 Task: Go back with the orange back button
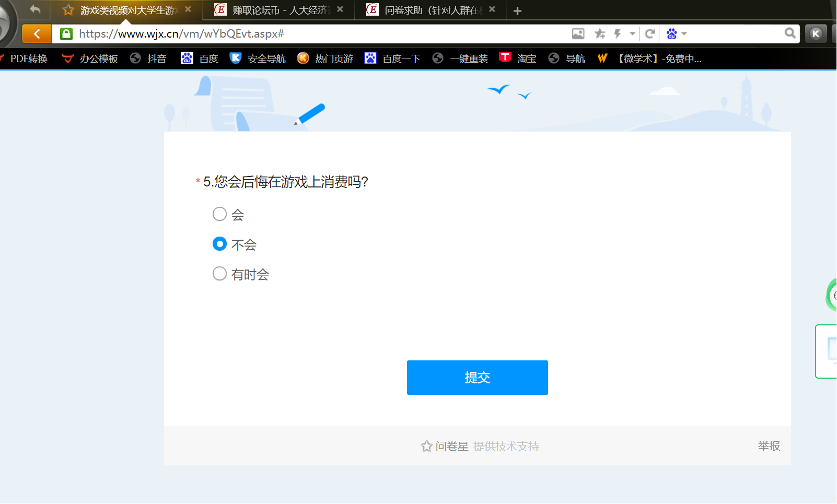tap(37, 34)
